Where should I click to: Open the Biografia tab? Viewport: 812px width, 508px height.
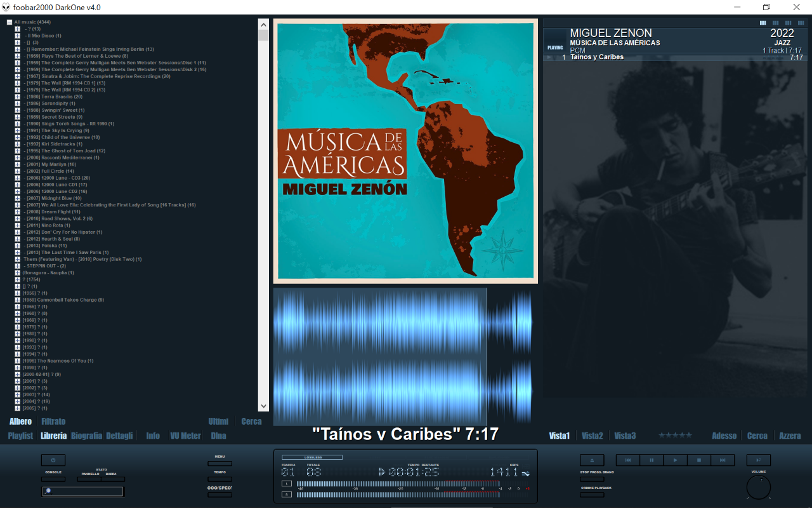86,436
